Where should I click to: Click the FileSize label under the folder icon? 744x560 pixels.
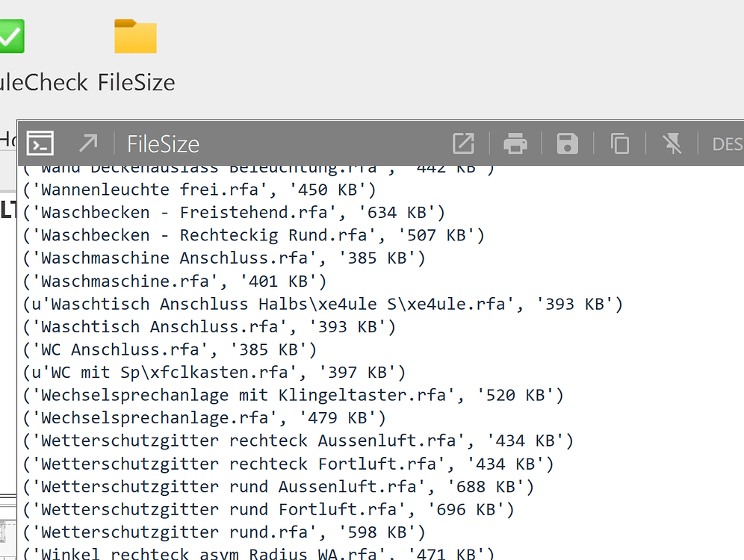(137, 82)
